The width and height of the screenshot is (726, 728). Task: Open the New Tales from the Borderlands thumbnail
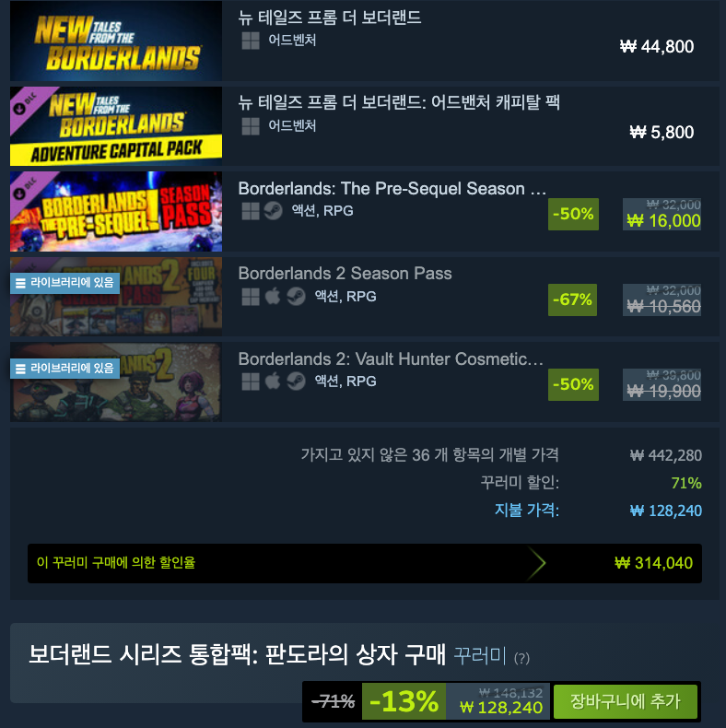pos(116,41)
